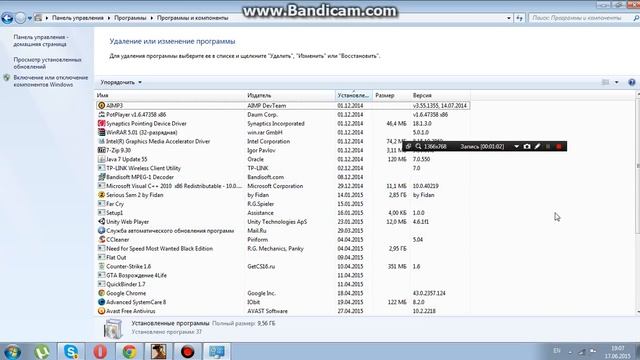This screenshot has height=360, width=640.
Task: Open Opera from the taskbar
Action: coord(100,351)
